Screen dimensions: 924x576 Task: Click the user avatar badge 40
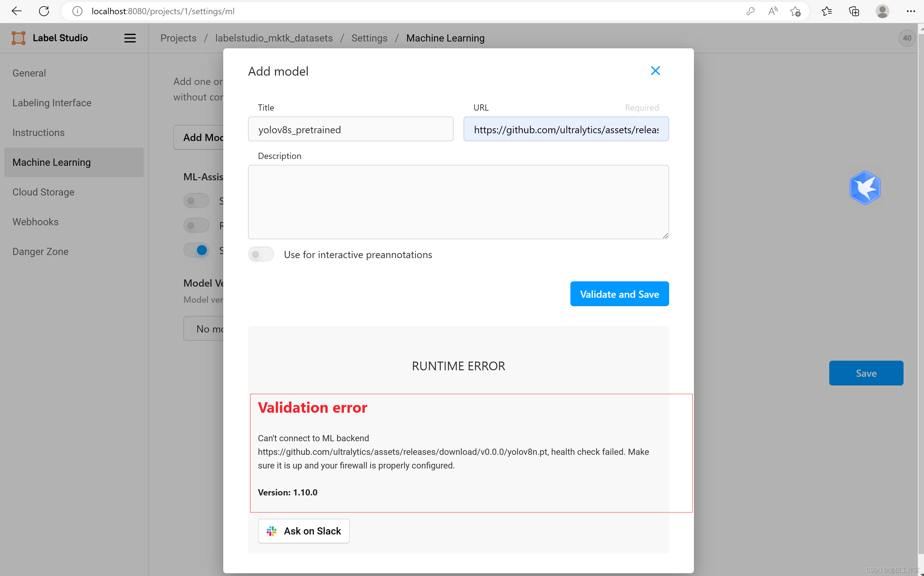[x=907, y=38]
